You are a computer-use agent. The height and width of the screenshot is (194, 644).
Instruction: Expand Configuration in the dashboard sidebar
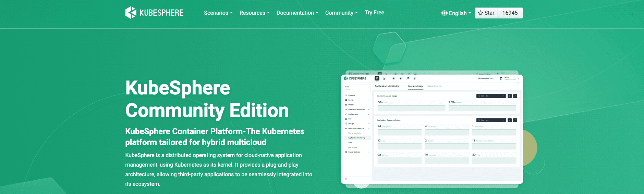[357, 114]
